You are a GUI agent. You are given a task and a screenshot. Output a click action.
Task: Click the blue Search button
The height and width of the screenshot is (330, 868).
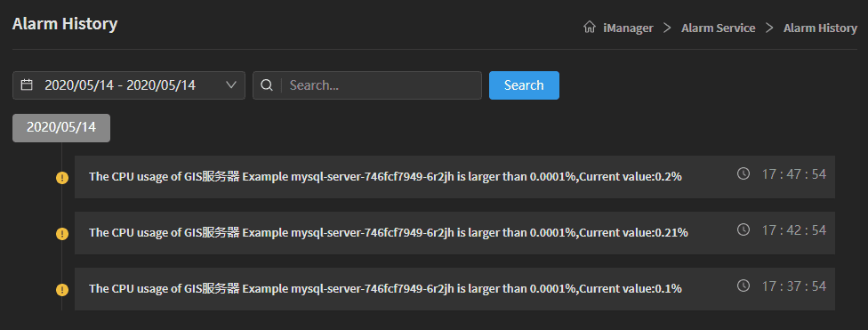[x=524, y=85]
